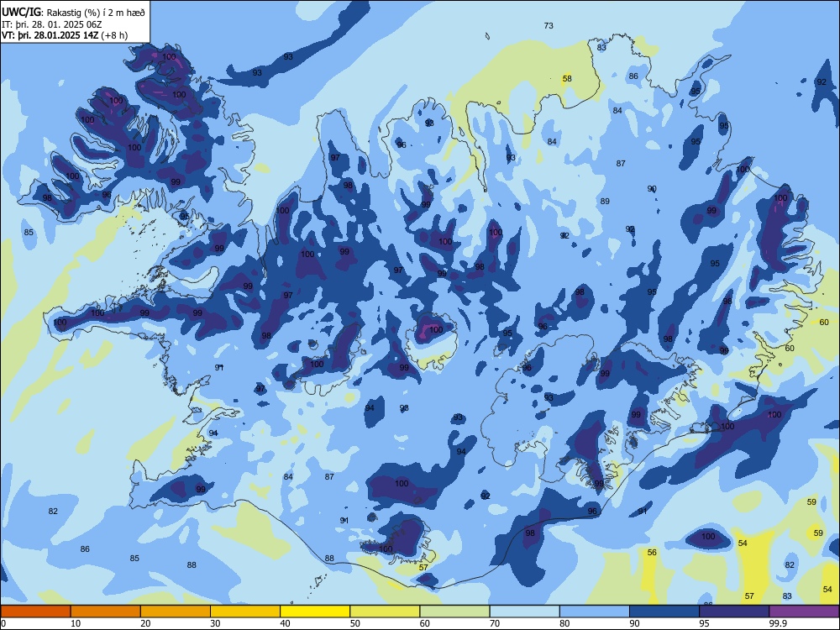
Task: Click the '73' humidity value on the map
Action: pyautogui.click(x=549, y=25)
